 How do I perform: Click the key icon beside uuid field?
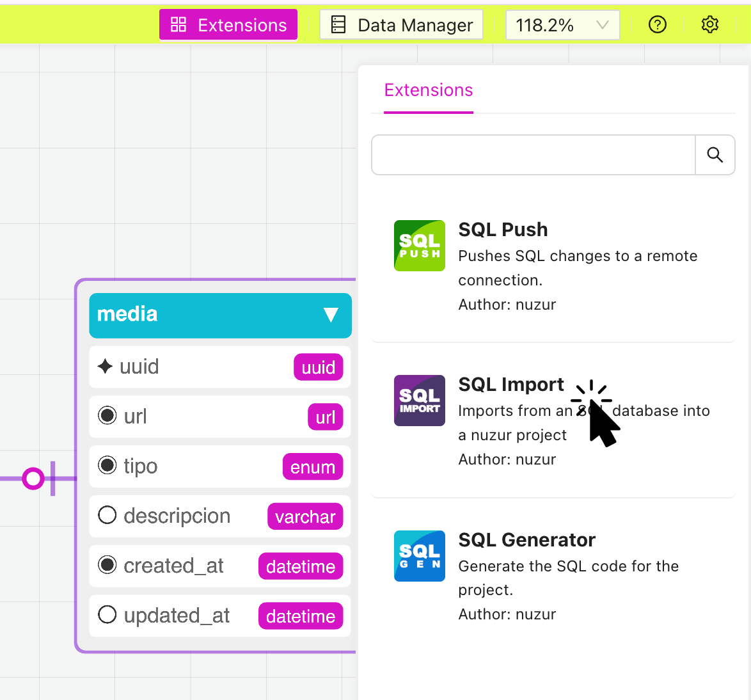(x=106, y=366)
